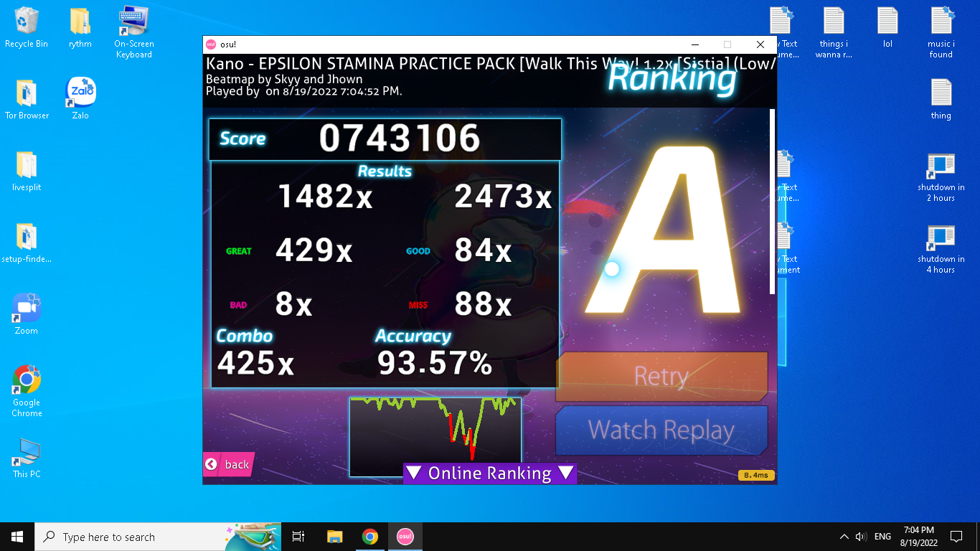980x551 pixels.
Task: Click the 'Beatmap by Skyy and Jhown' text
Action: coord(284,79)
